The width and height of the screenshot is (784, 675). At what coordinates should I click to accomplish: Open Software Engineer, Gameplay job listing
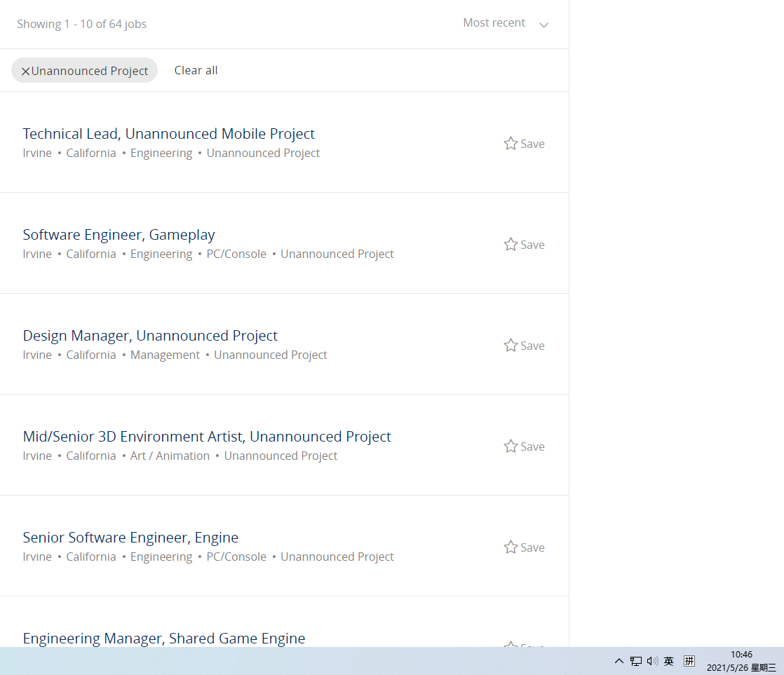[x=119, y=235]
